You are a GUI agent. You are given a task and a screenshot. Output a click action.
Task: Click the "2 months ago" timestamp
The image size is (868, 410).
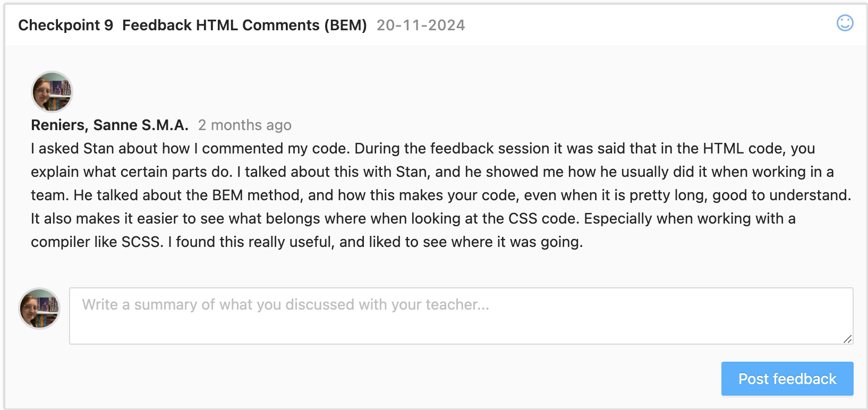click(x=244, y=125)
